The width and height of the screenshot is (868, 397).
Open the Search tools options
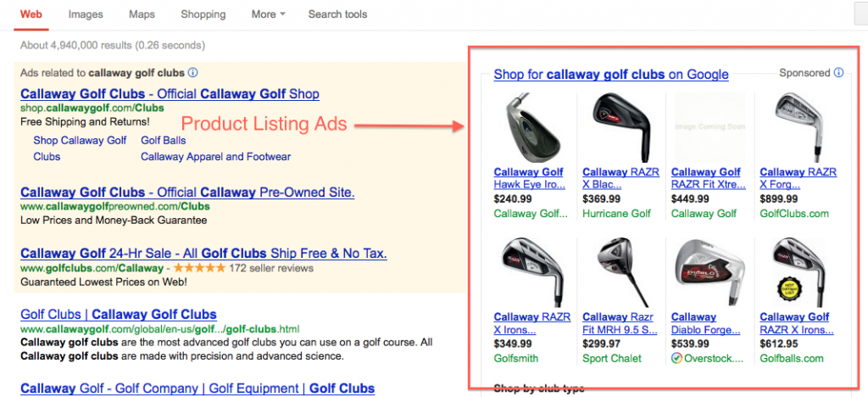337,14
